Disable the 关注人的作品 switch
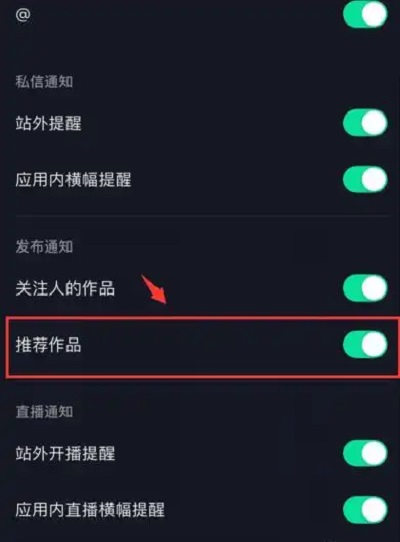 (365, 288)
